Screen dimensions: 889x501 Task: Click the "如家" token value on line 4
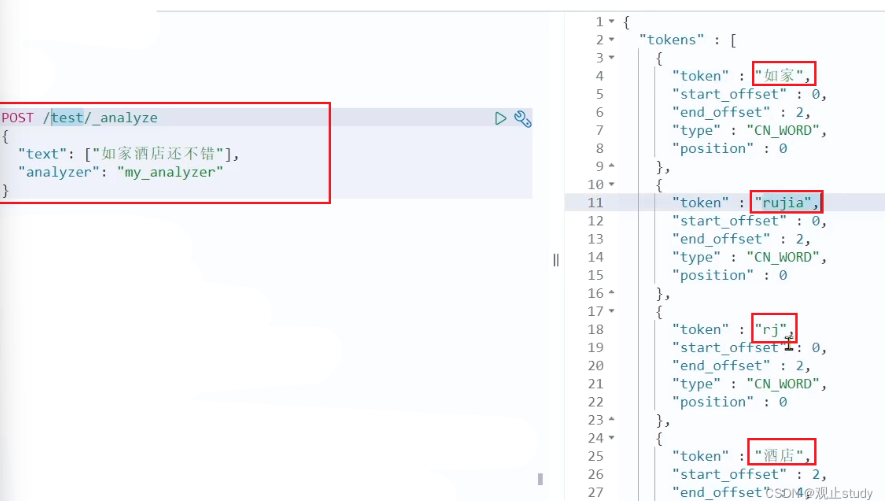click(x=778, y=75)
